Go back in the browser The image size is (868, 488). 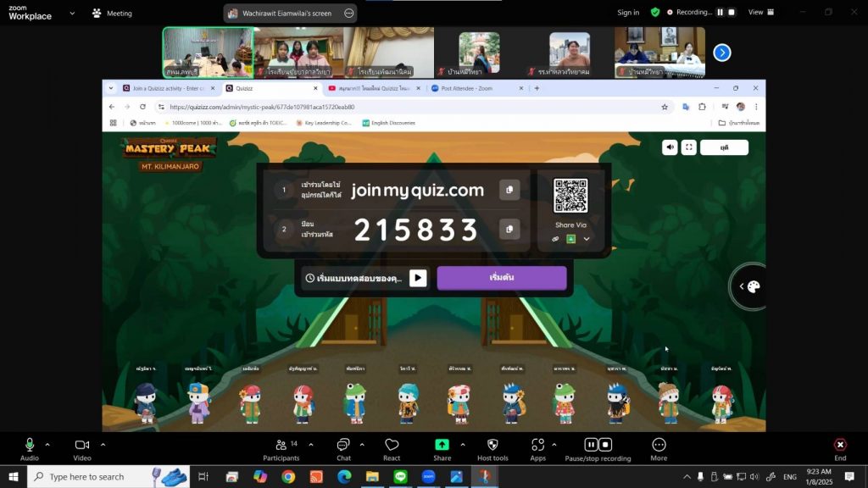pyautogui.click(x=112, y=107)
